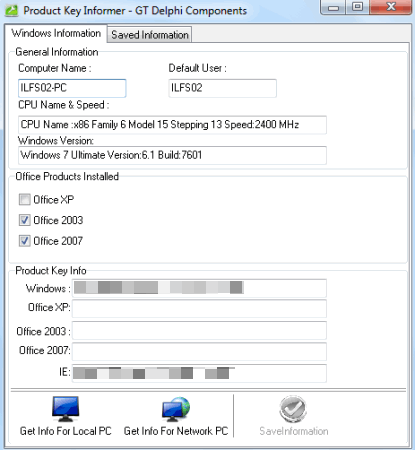Click the IE product key field
Image resolution: width=415 pixels, height=450 pixels.
pyautogui.click(x=199, y=373)
